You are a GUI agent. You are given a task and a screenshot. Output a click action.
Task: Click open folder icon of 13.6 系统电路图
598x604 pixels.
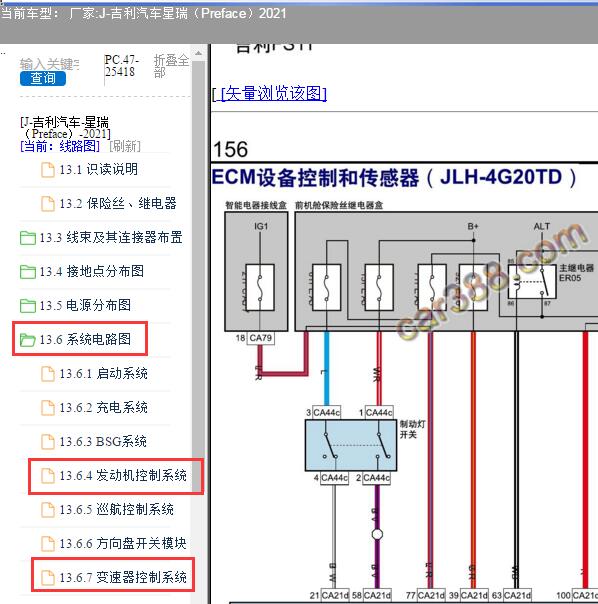tap(28, 340)
